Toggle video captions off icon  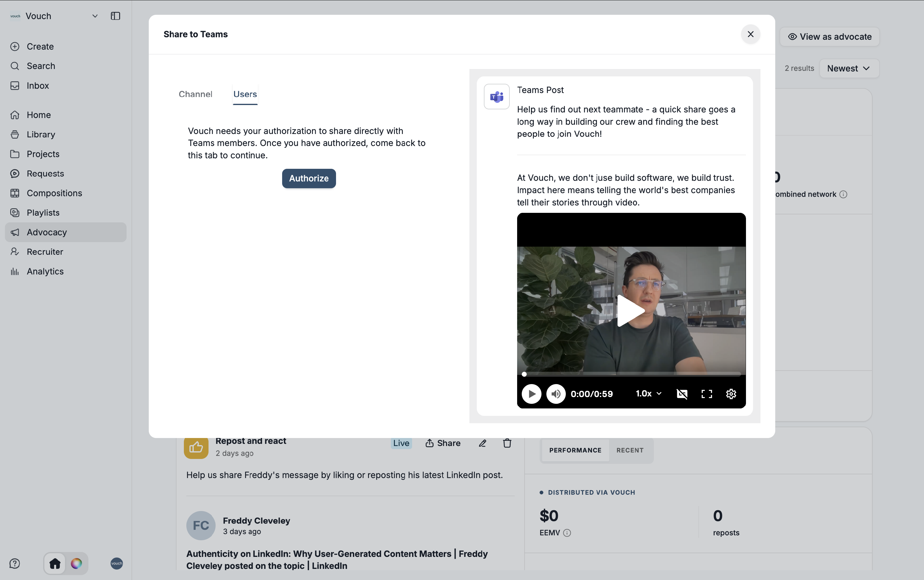pos(682,394)
